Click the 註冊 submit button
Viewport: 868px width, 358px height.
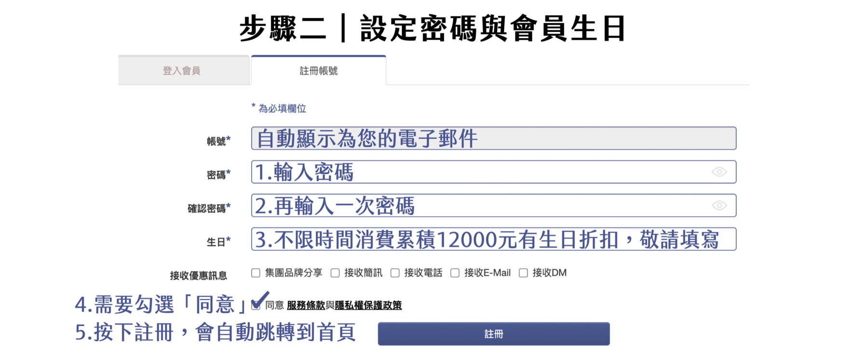click(x=494, y=334)
